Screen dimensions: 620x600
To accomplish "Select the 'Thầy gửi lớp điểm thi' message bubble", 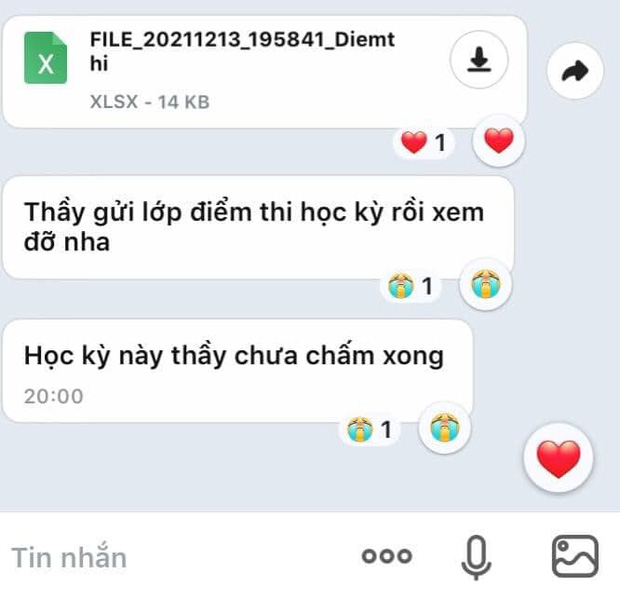I will tap(258, 227).
